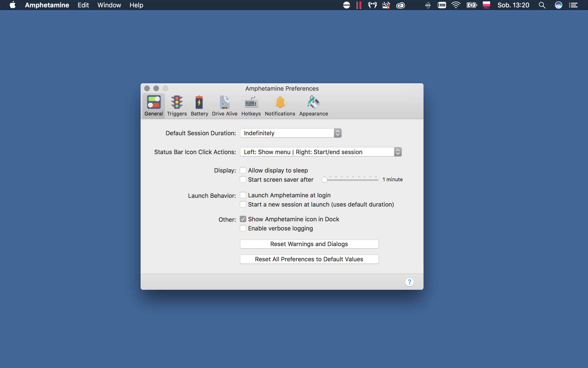Uncheck Show Amphetamine icon in Dock

[x=243, y=219]
